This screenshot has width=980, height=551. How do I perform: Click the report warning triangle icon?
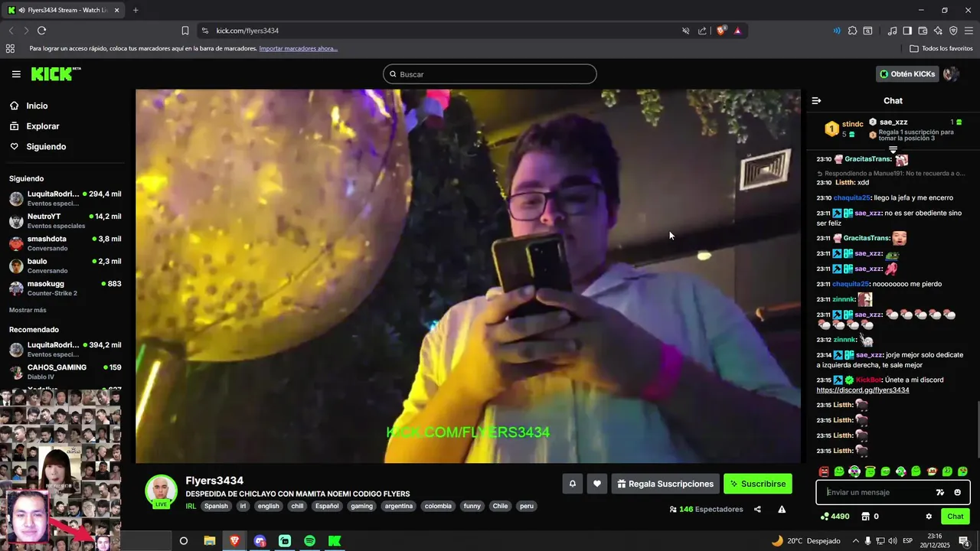pos(782,510)
